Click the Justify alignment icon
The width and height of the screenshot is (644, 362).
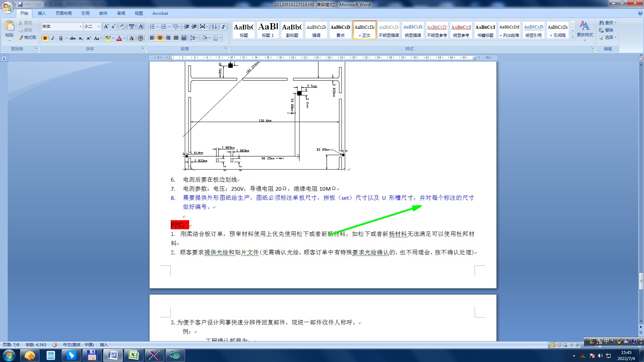tap(176, 38)
